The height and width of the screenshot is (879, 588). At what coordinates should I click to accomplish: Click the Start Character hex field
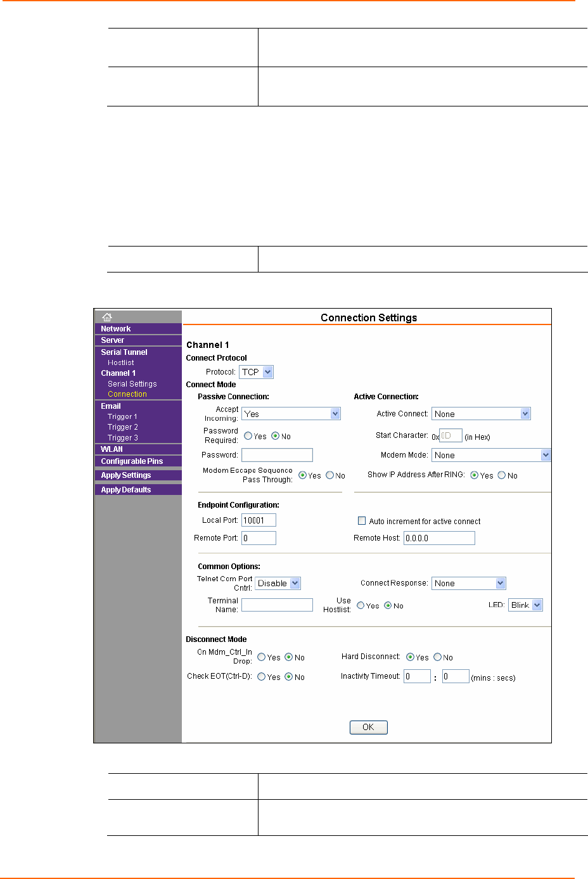pyautogui.click(x=451, y=436)
